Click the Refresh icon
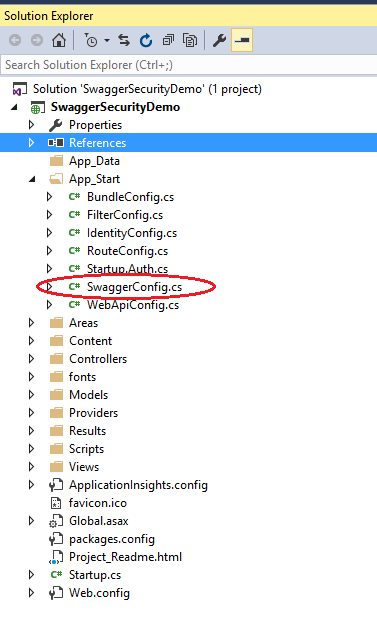377x620 pixels. pyautogui.click(x=146, y=40)
